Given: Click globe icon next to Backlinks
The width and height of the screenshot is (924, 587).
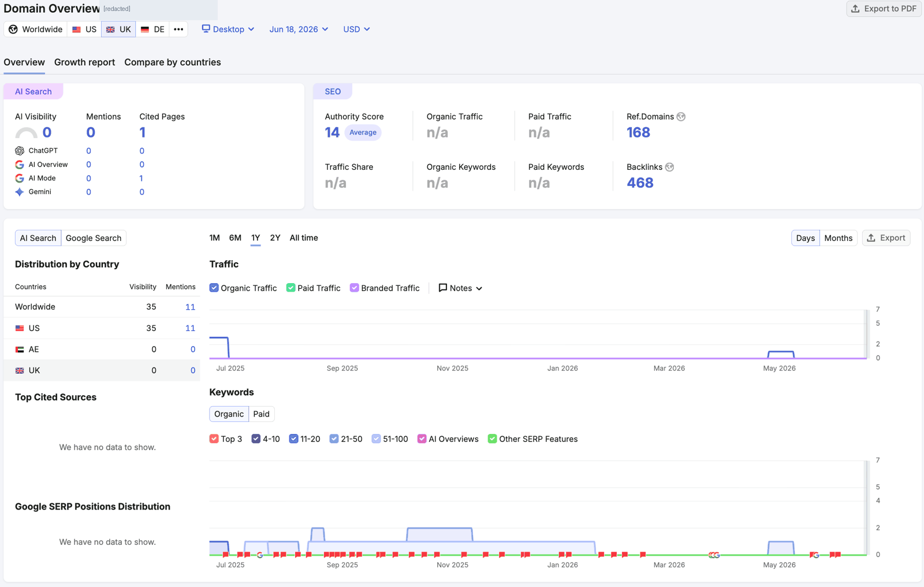Looking at the screenshot, I should [669, 167].
